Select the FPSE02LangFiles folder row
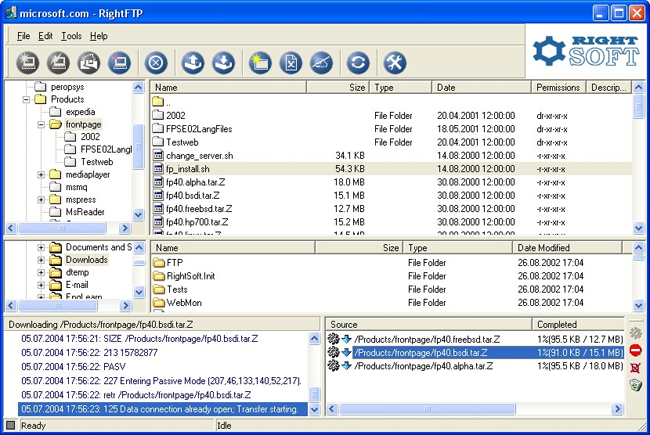Image resolution: width=650 pixels, height=435 pixels. click(391, 129)
